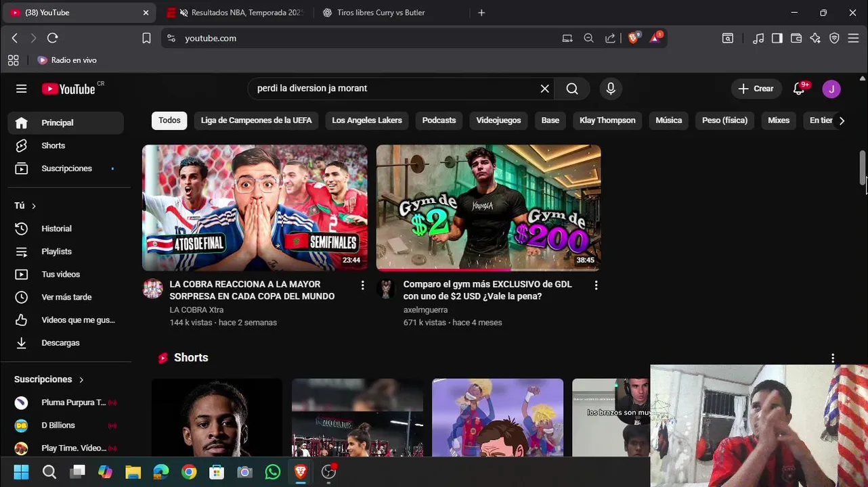Open the notifications bell

[x=799, y=89]
